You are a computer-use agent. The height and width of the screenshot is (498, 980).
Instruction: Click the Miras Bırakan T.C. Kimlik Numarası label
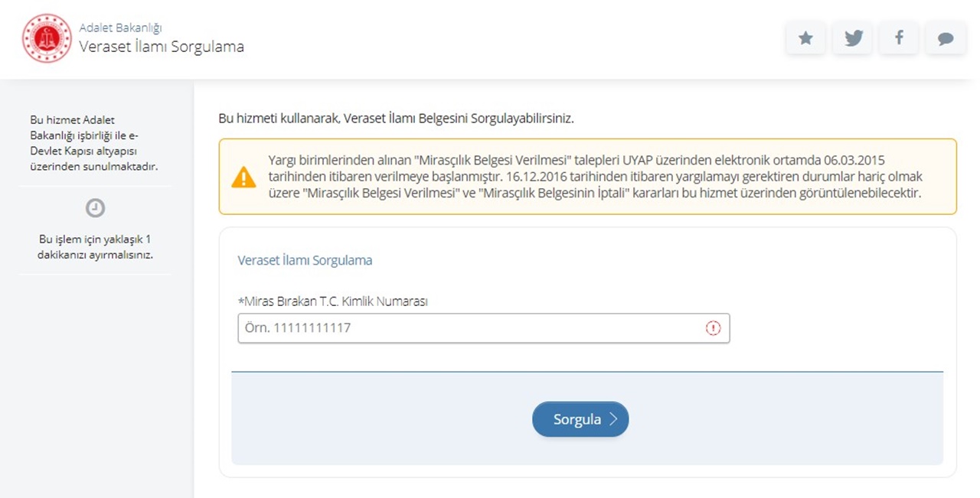[332, 301]
